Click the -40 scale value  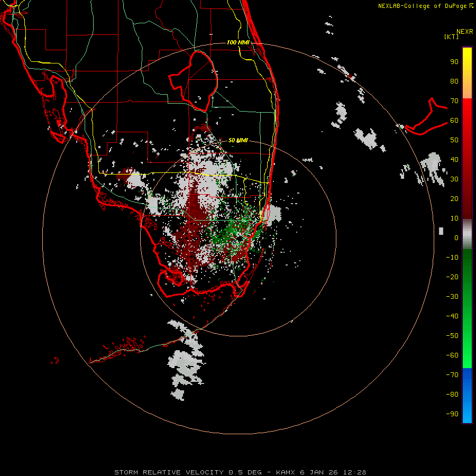point(452,316)
